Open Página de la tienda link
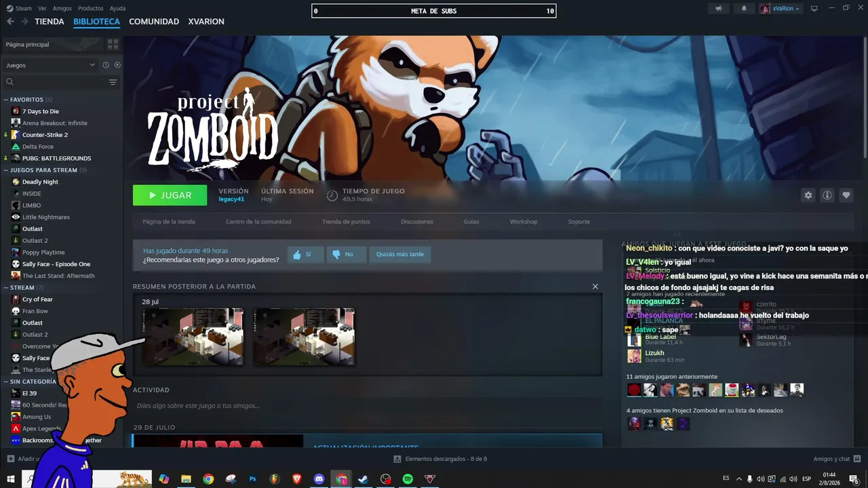868x488 pixels. pyautogui.click(x=169, y=222)
